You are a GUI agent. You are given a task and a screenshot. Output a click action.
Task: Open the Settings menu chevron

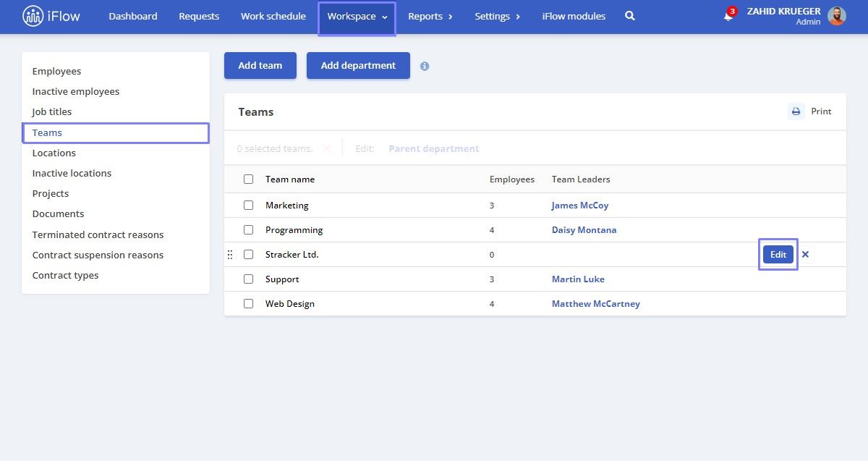[518, 17]
